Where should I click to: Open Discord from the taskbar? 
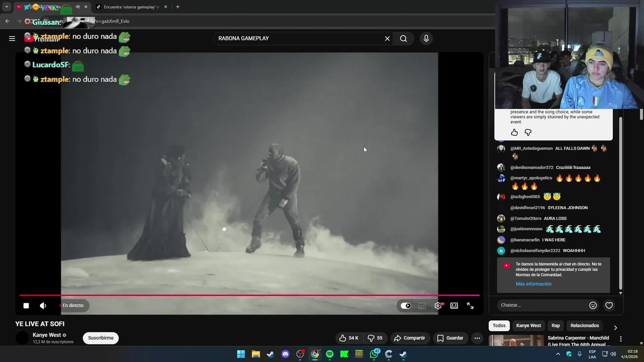tap(285, 354)
